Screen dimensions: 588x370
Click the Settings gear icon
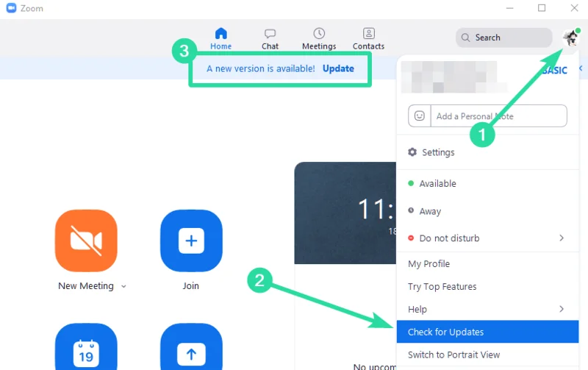tap(412, 152)
